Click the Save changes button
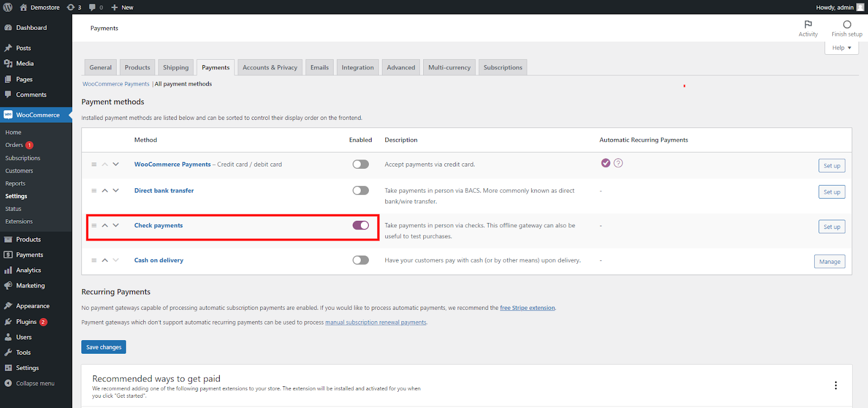The image size is (868, 408). click(104, 347)
